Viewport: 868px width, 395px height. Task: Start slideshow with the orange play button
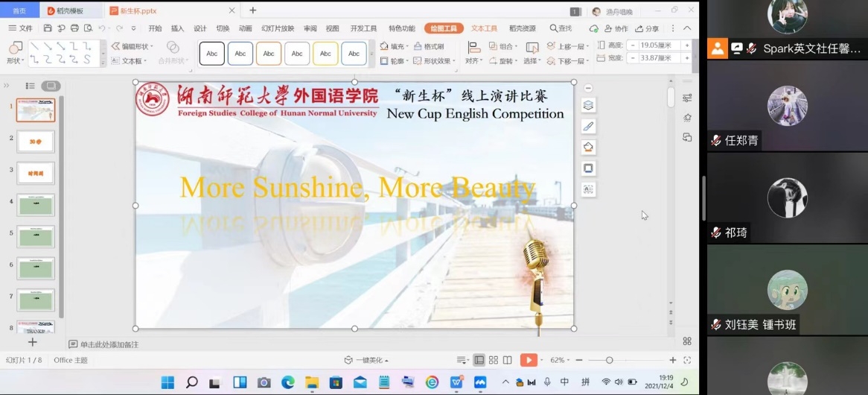(529, 360)
